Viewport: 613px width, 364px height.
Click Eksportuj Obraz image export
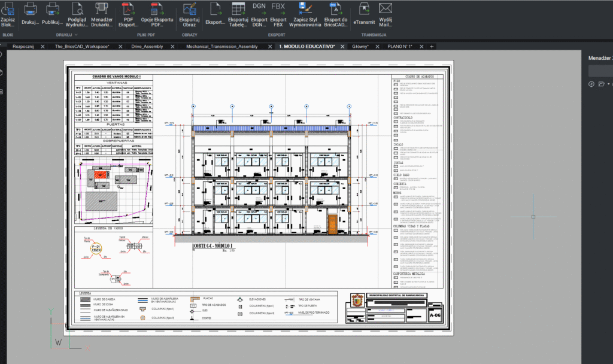tap(189, 9)
